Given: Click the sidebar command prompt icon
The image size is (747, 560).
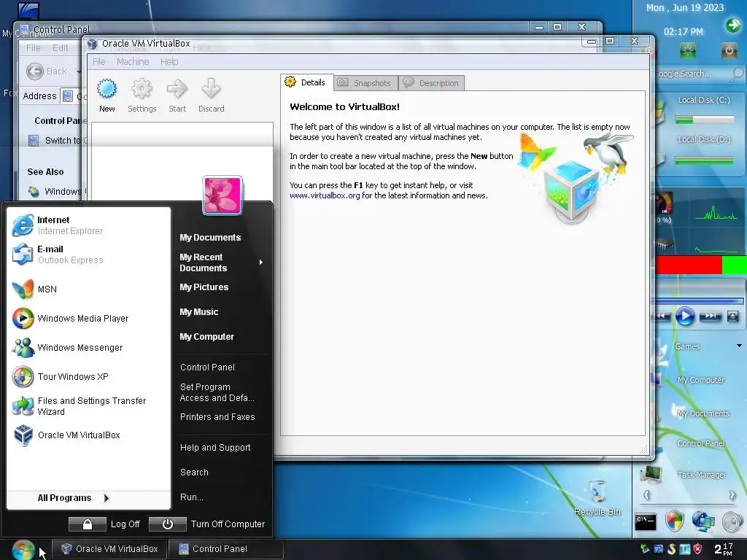Looking at the screenshot, I should coord(646,521).
